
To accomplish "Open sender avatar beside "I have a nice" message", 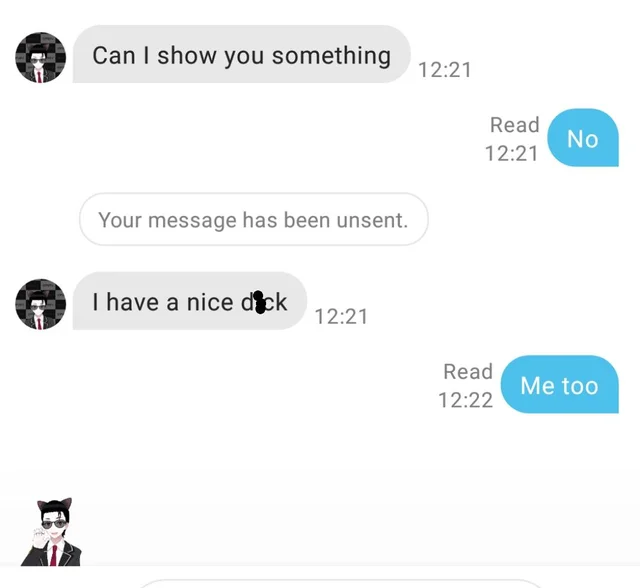I will [x=40, y=304].
